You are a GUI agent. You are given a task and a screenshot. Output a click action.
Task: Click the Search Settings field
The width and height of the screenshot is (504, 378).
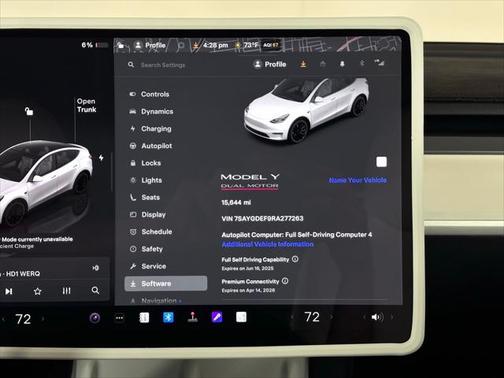point(163,65)
